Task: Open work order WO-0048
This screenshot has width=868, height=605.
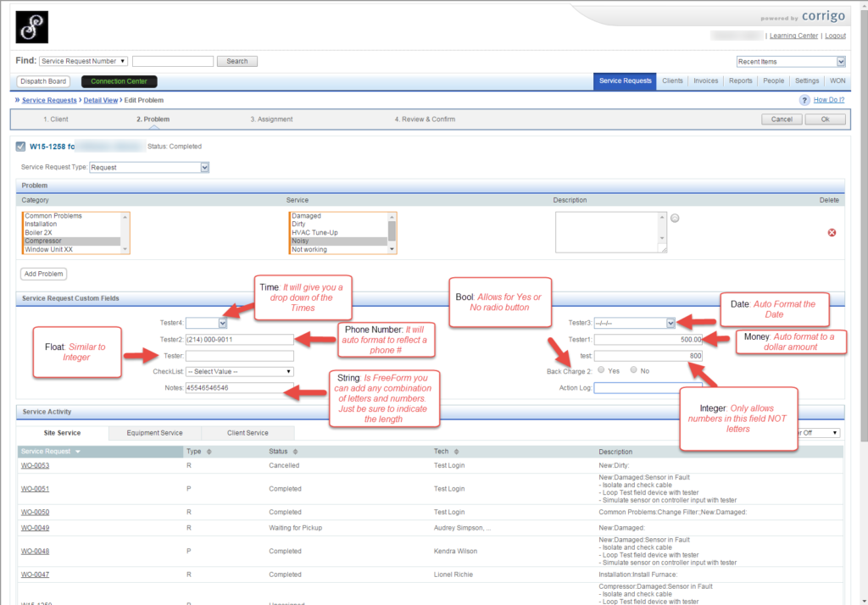Action: [x=35, y=552]
